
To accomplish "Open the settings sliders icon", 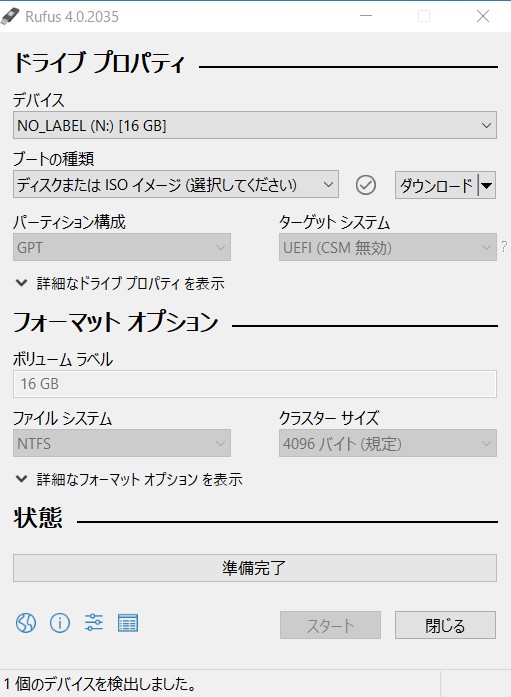I will (x=94, y=623).
